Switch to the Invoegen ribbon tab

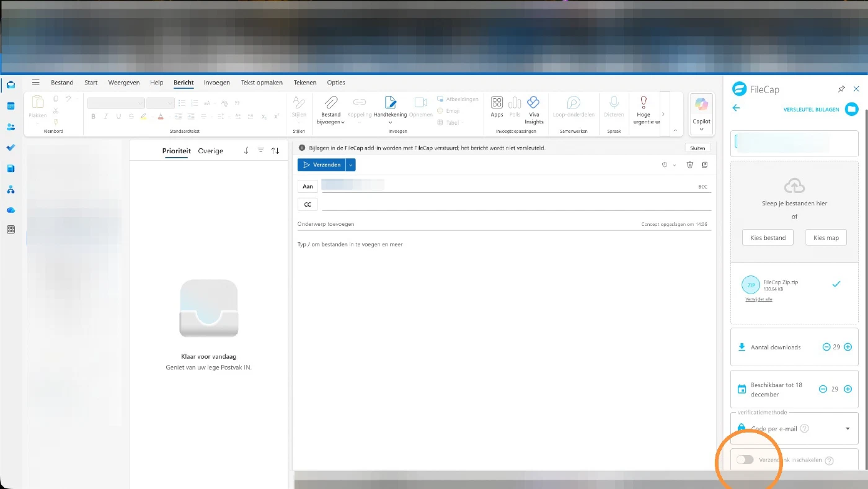click(217, 83)
